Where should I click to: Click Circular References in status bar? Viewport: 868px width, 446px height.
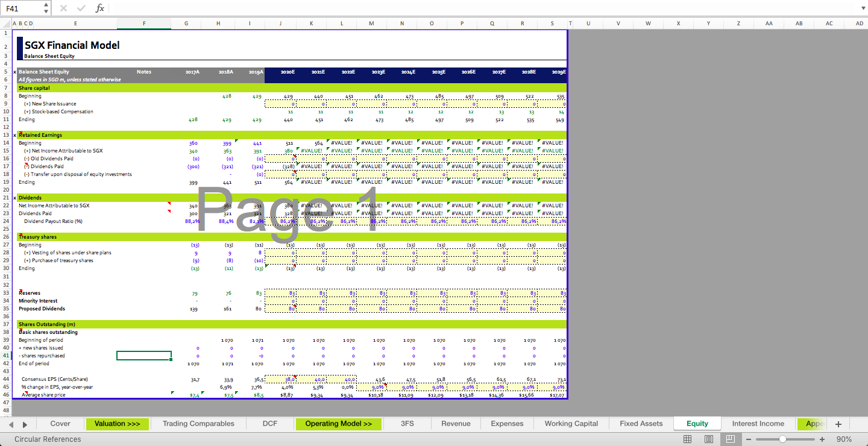(x=48, y=439)
